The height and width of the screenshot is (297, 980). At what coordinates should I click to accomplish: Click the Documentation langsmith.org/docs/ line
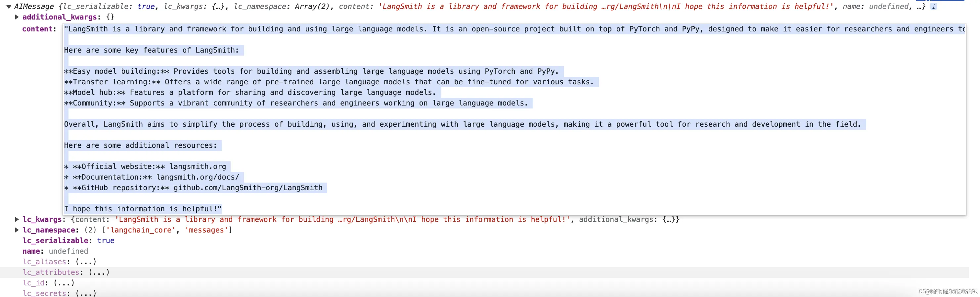click(x=152, y=177)
